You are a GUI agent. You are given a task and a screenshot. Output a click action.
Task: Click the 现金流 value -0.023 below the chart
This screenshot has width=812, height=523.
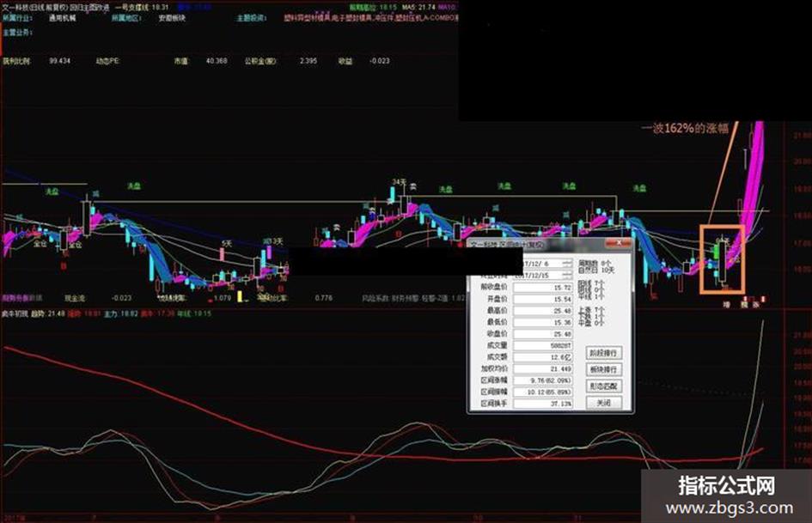(122, 298)
